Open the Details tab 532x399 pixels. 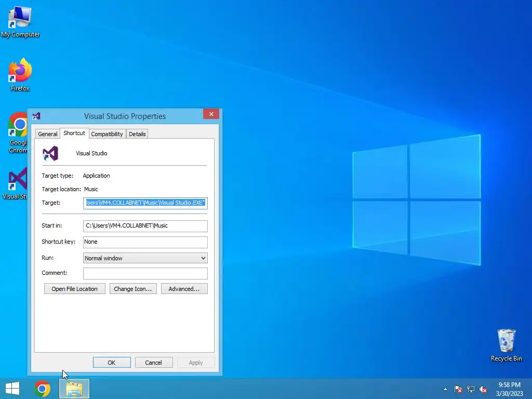(137, 134)
